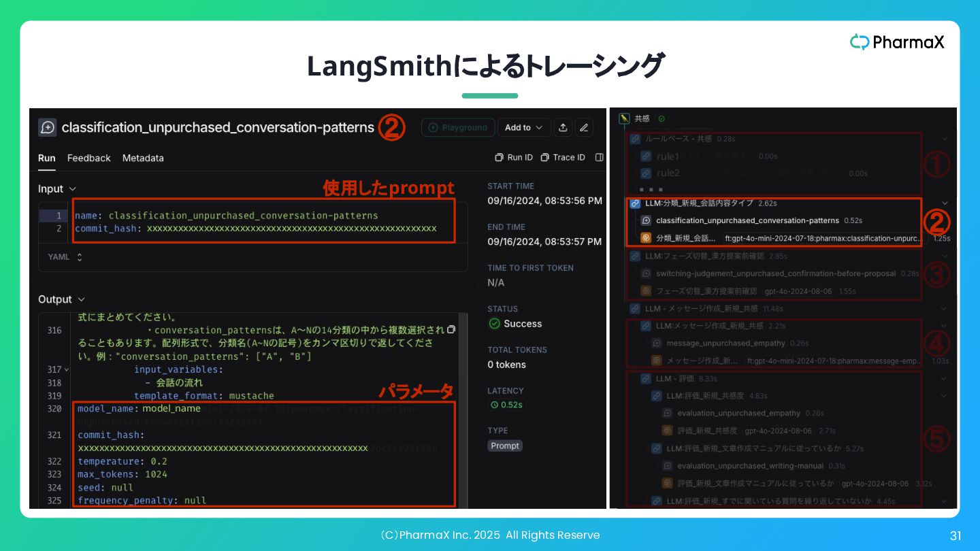Viewport: 980px width, 551px height.
Task: Click the 09/16/2024, 08:53:56 PM start time
Action: pos(544,201)
